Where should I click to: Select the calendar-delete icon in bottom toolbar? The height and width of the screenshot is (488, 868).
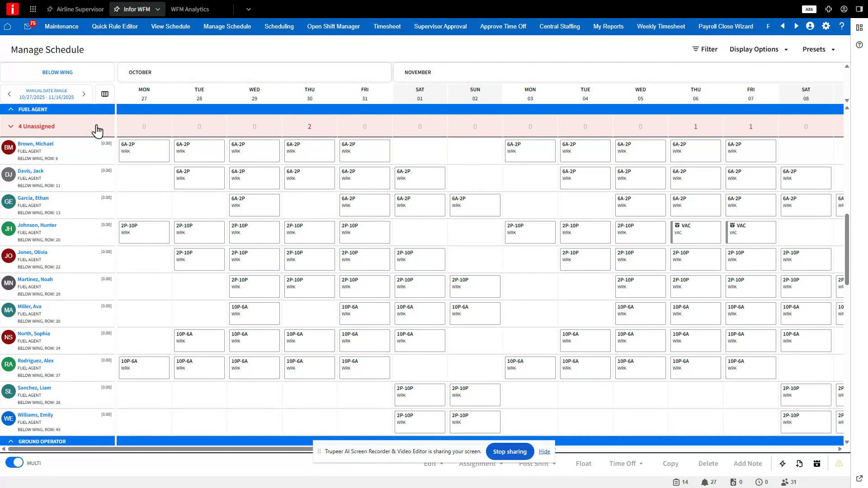[x=817, y=463]
